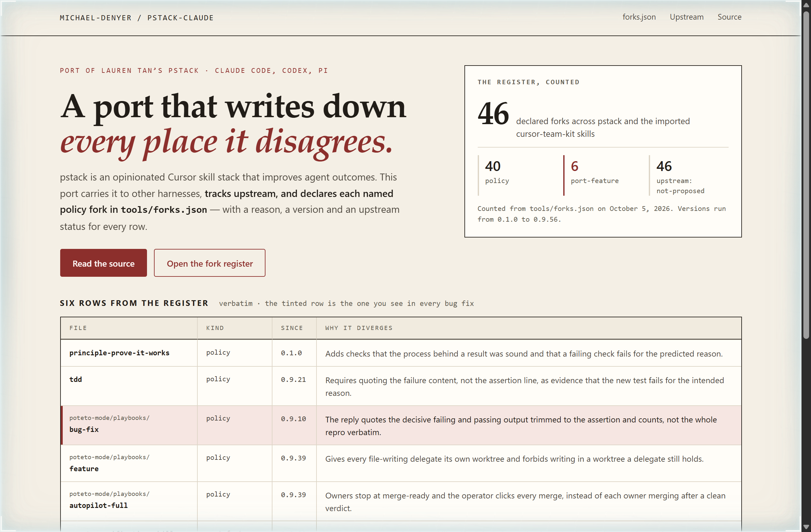Open the forks.json nav link
Image resolution: width=811 pixels, height=532 pixels.
pyautogui.click(x=639, y=17)
